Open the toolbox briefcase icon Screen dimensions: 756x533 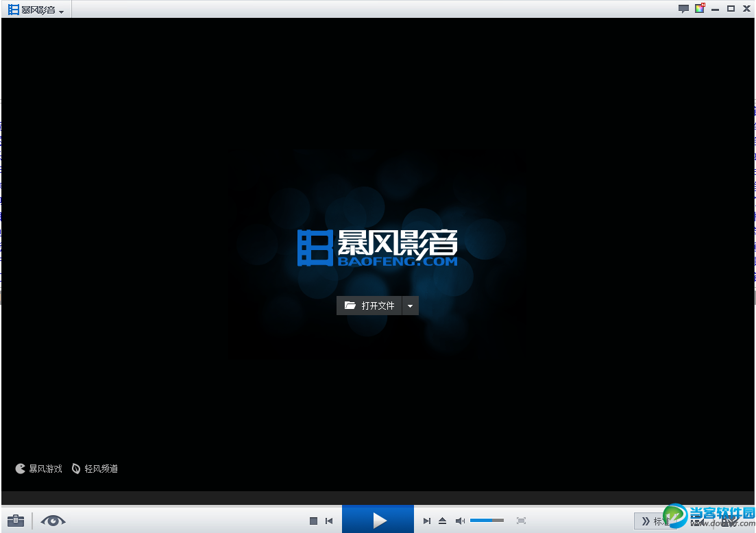click(x=16, y=521)
